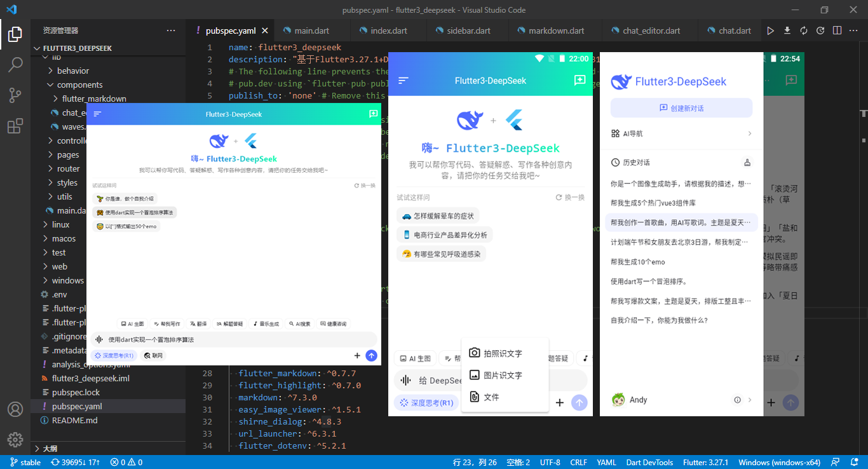868x469 pixels.
Task: Click the YAML language mode in status bar
Action: pos(606,463)
